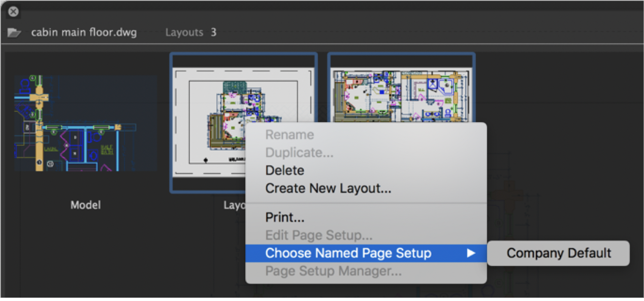The height and width of the screenshot is (301, 644).
Task: Choose Print... from the context menu
Action: point(284,218)
